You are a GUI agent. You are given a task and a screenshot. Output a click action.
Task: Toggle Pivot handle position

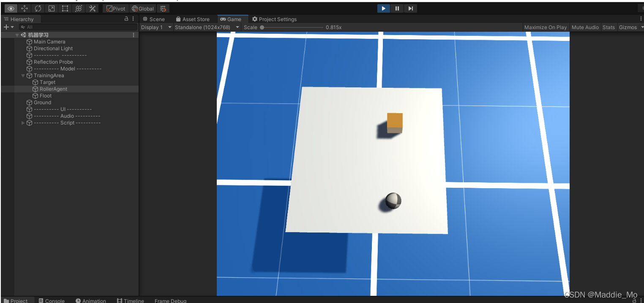click(116, 8)
